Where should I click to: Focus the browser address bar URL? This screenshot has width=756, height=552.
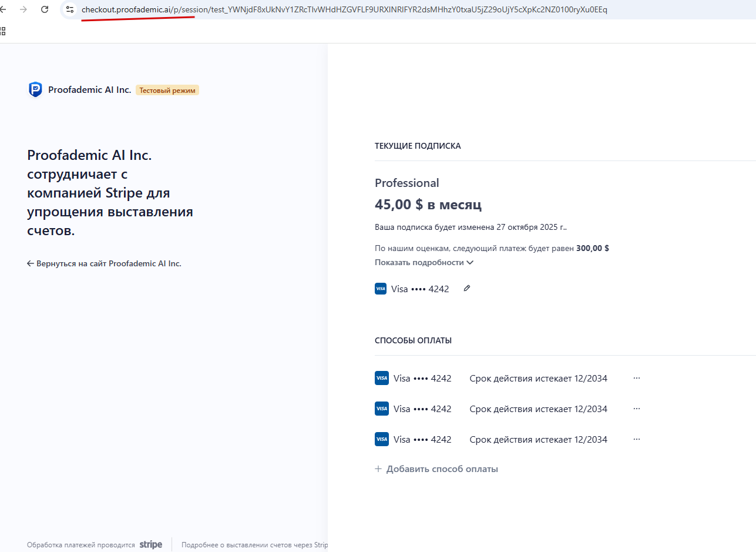coord(344,9)
